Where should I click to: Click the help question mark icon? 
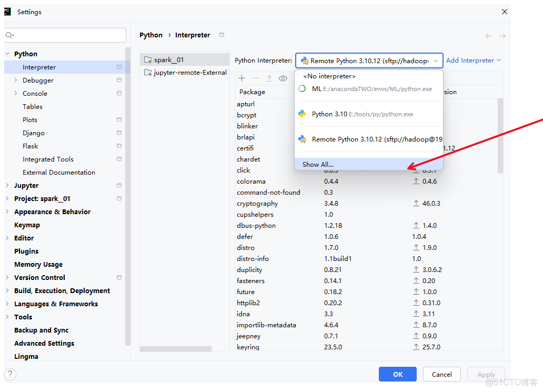tap(10, 374)
